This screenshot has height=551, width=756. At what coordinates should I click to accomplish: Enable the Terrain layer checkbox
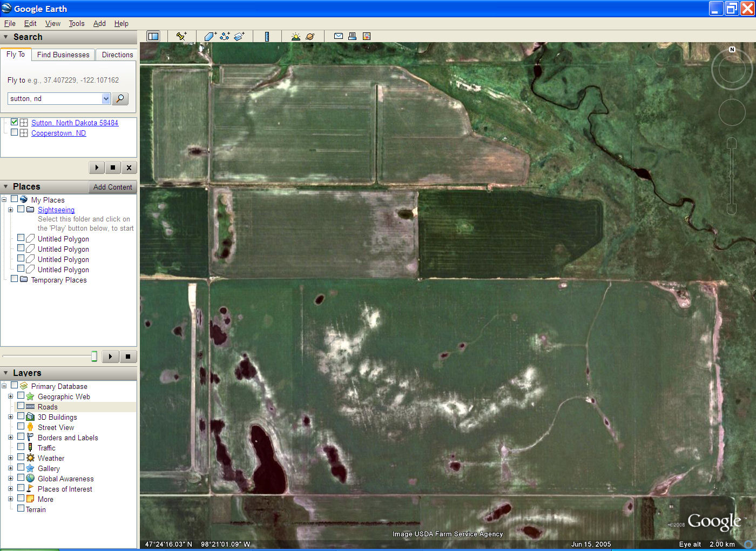pyautogui.click(x=21, y=508)
